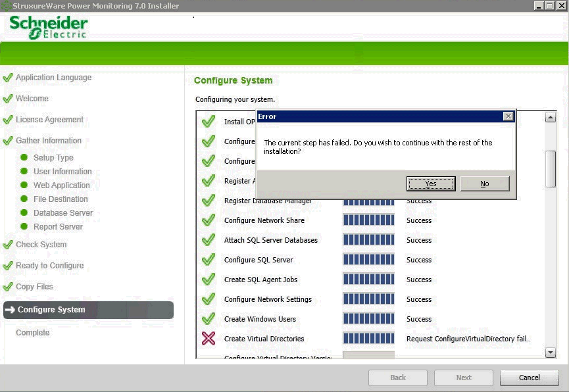Click green bullet beside Report Server
The image size is (569, 392).
[x=24, y=226]
